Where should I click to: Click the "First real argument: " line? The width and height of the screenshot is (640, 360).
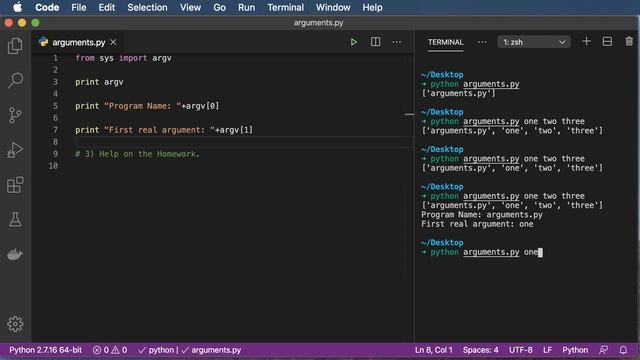tap(164, 130)
